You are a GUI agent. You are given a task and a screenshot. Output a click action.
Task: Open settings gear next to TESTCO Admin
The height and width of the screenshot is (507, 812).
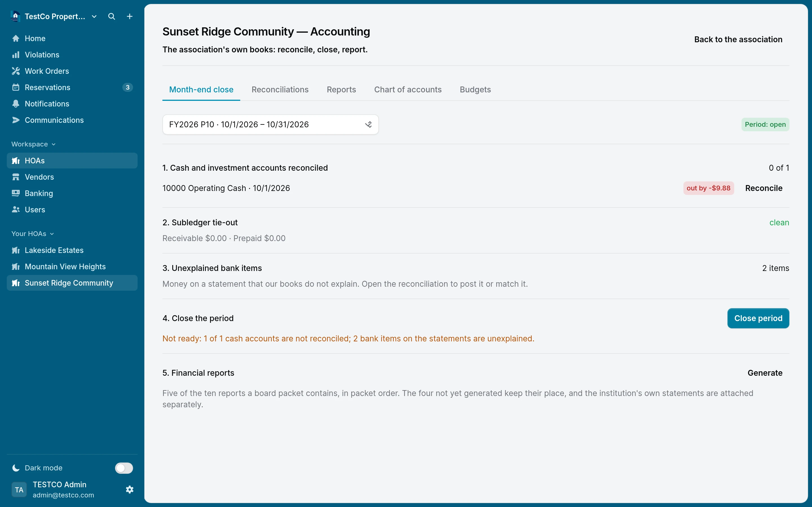129,490
